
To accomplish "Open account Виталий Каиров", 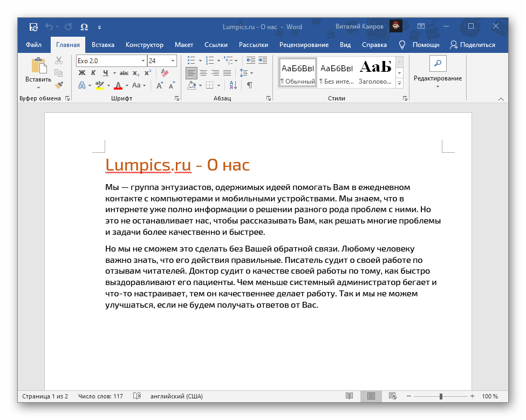I will click(368, 26).
